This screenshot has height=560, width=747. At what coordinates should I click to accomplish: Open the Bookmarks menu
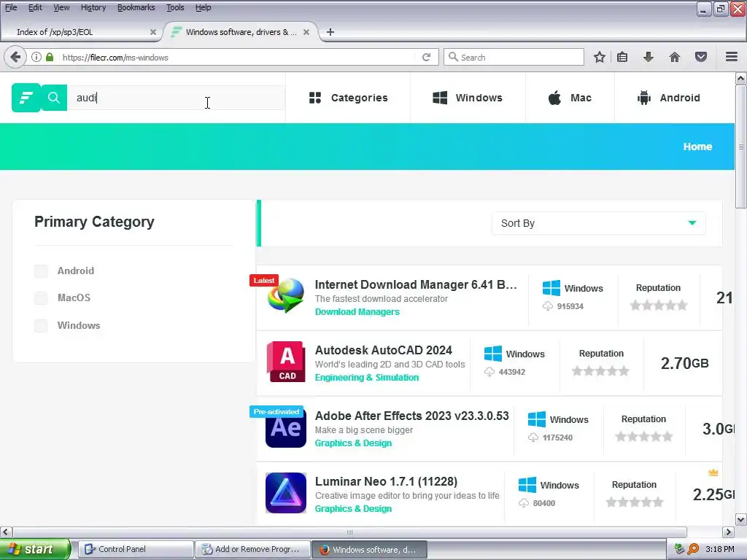point(136,7)
